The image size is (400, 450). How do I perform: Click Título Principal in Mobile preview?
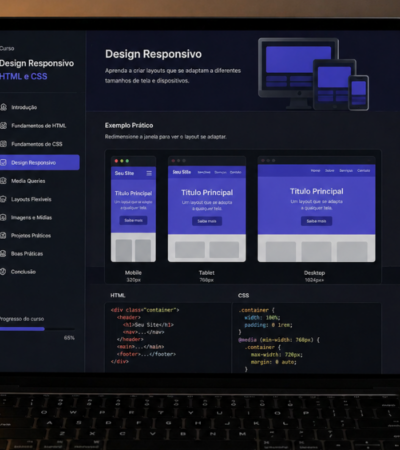point(133,193)
